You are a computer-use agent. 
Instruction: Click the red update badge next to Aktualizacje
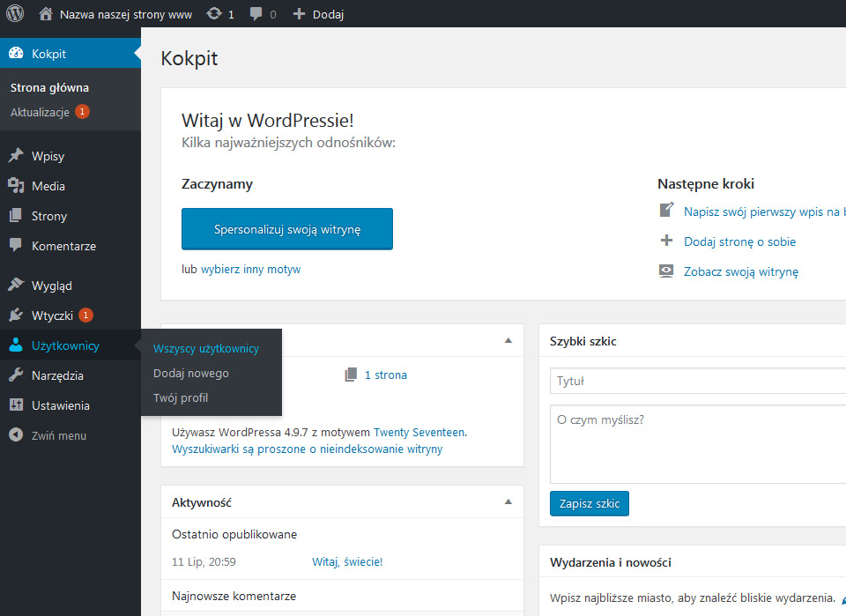click(82, 112)
